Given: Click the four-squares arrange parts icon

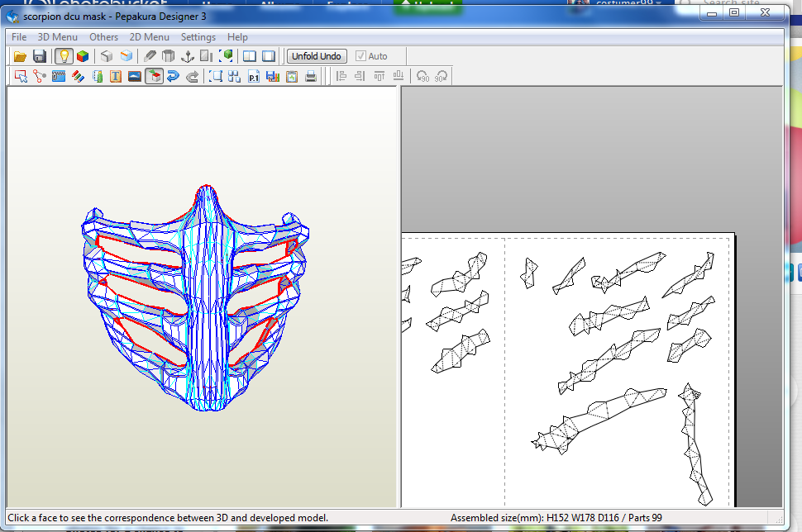Looking at the screenshot, I should (234, 77).
